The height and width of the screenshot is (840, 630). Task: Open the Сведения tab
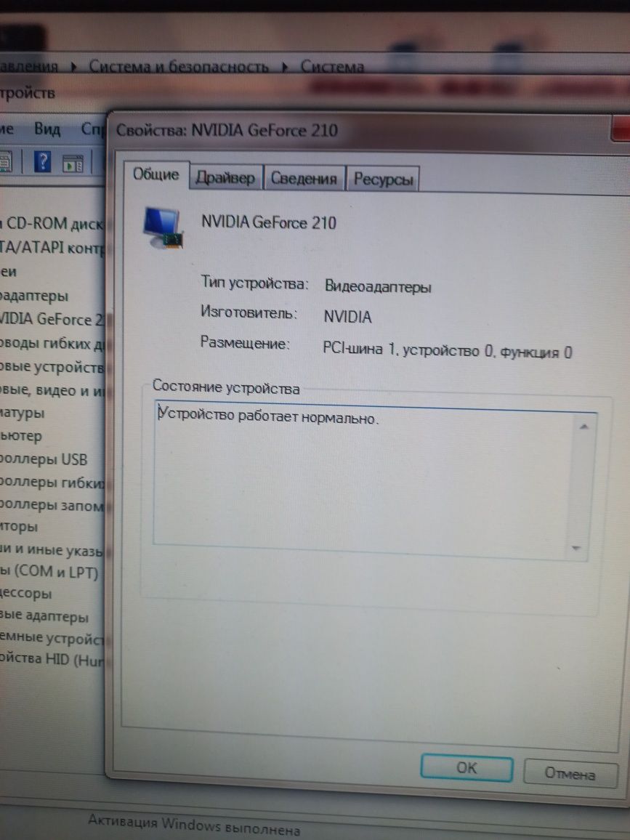click(x=304, y=178)
